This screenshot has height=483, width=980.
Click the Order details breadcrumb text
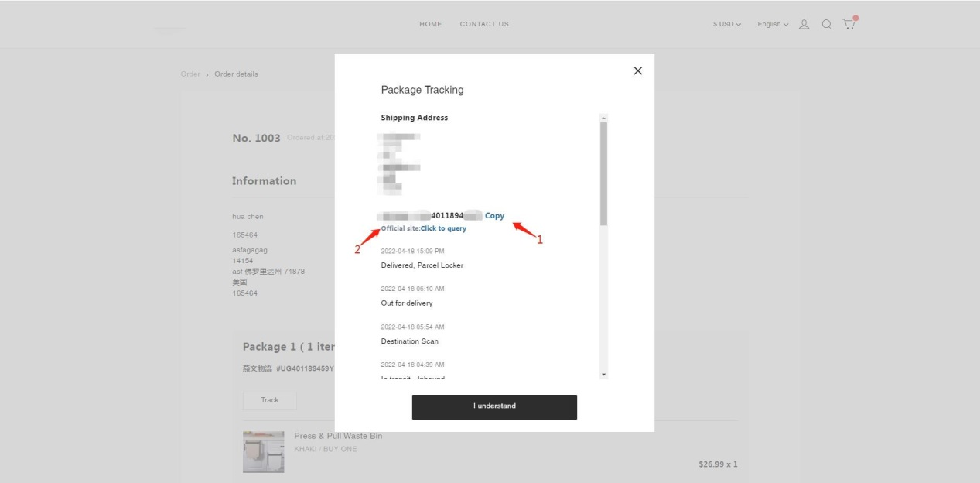pos(237,74)
